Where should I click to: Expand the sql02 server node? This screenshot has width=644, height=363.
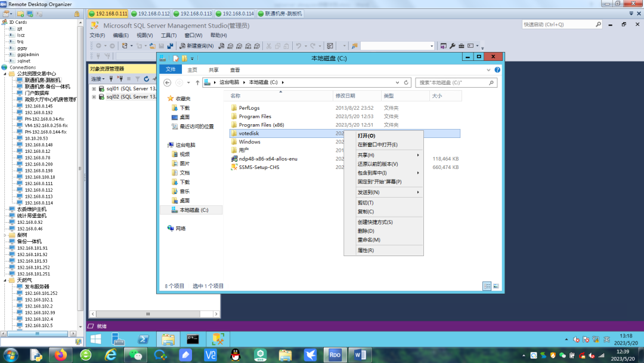pos(94,97)
